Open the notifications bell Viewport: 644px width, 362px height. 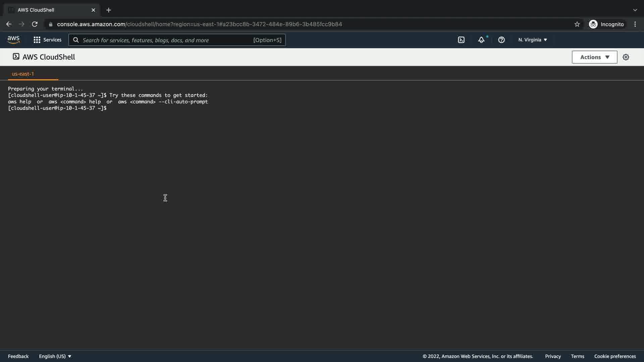481,40
